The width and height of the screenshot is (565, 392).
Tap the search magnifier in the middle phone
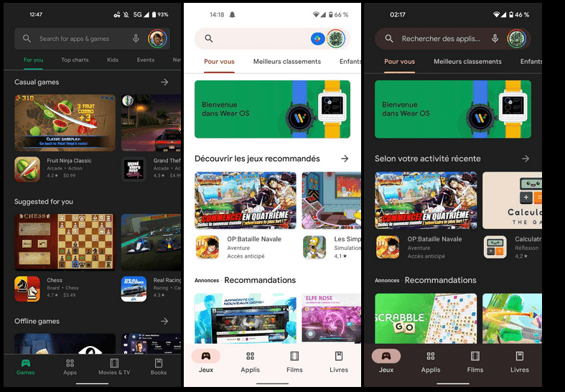pyautogui.click(x=209, y=38)
